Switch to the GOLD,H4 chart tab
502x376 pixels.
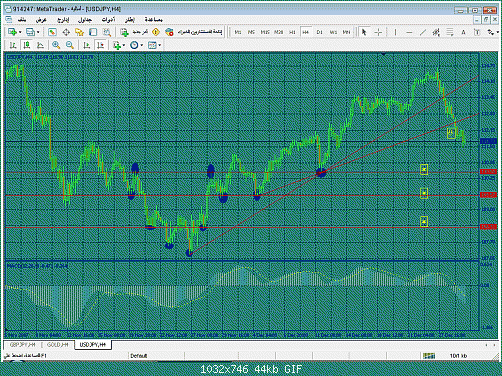(58, 345)
